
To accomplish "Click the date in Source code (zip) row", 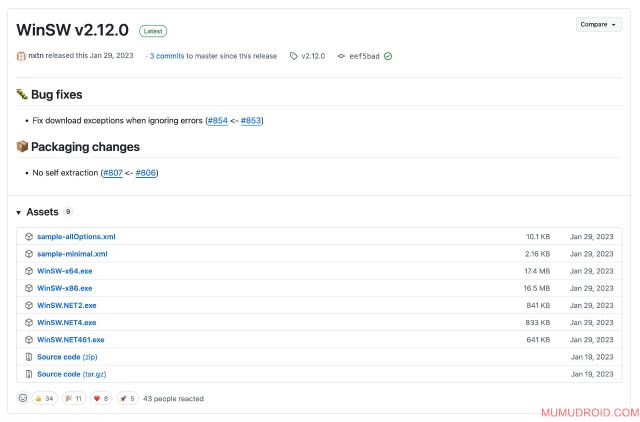I will [x=592, y=357].
